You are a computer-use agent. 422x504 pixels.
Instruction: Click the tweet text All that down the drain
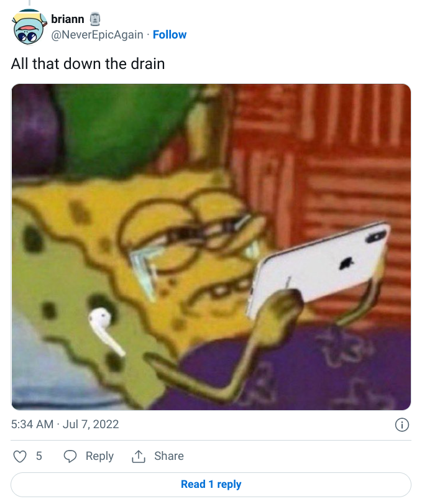88,63
